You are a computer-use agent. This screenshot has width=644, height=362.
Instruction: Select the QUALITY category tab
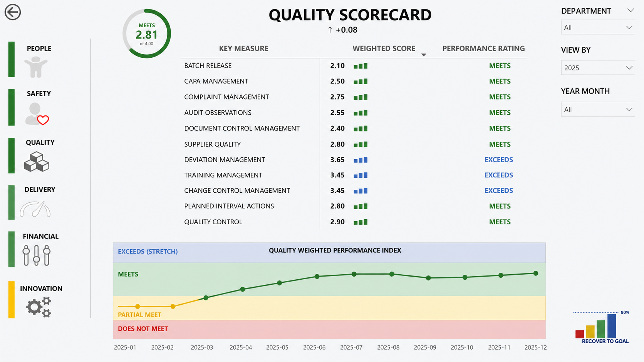[x=40, y=142]
